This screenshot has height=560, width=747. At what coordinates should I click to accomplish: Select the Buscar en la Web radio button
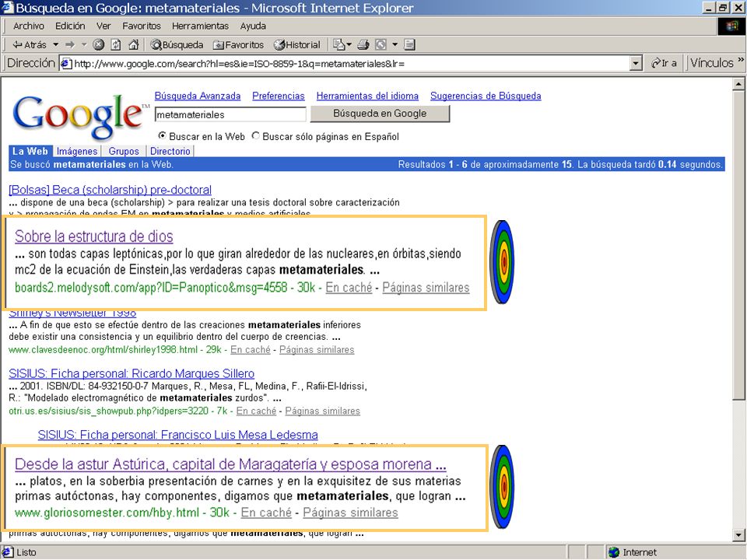click(163, 135)
